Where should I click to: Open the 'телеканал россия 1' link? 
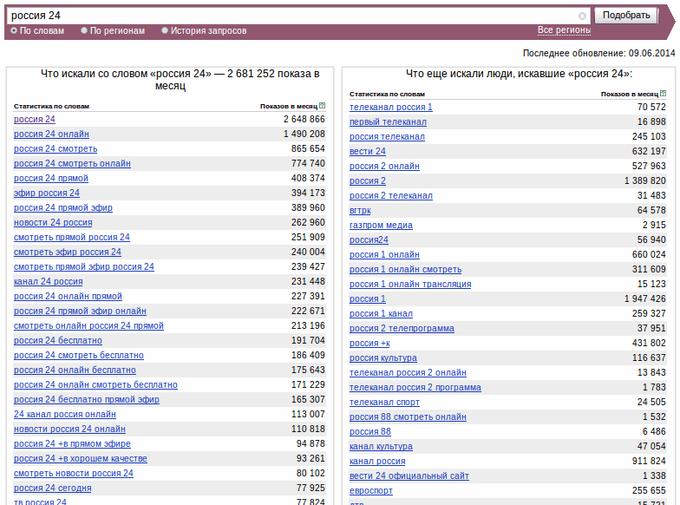(391, 107)
